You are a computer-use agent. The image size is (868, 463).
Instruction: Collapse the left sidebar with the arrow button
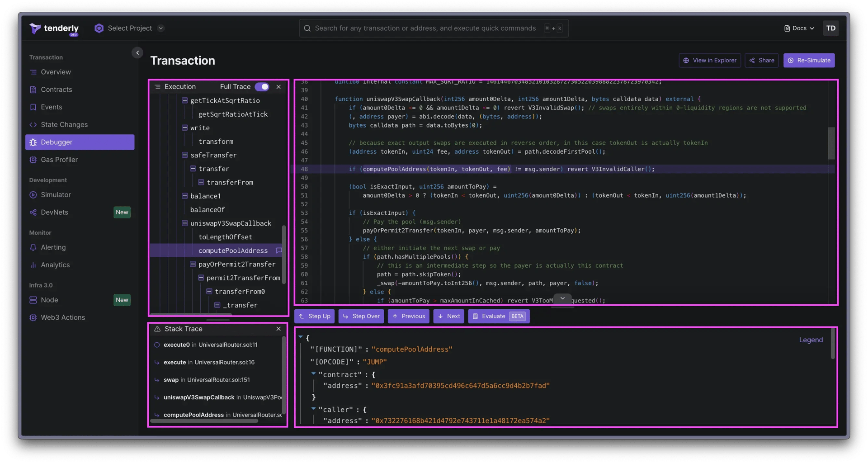click(x=137, y=53)
